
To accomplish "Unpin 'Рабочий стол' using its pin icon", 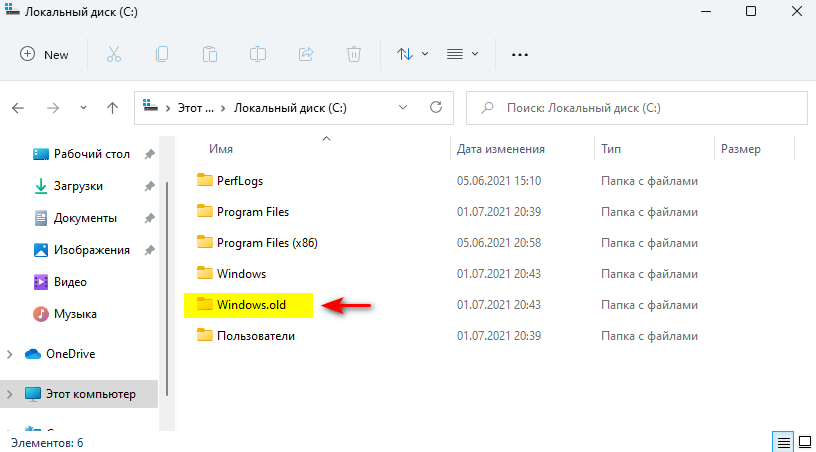I will click(x=149, y=154).
